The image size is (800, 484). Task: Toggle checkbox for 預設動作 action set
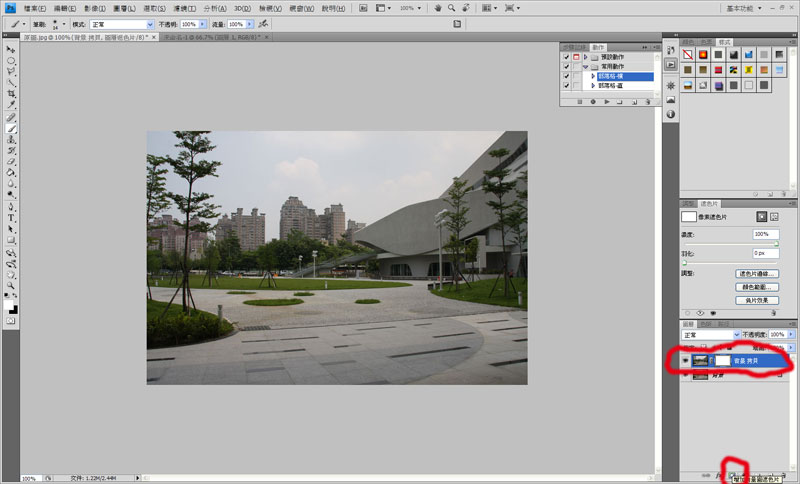coord(566,57)
